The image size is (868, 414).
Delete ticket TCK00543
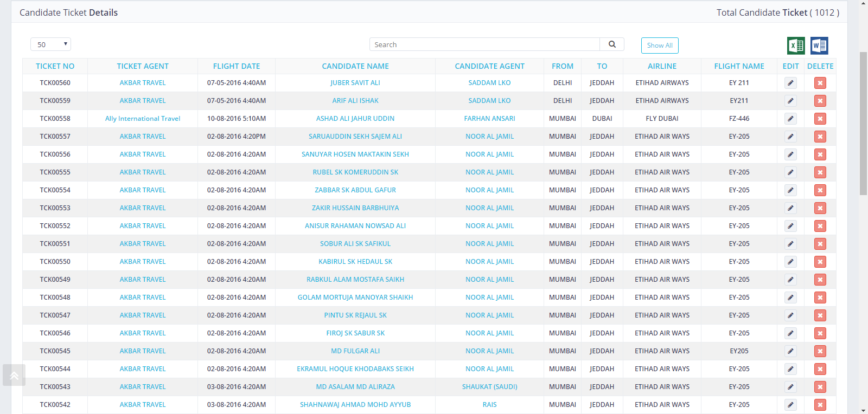[820, 387]
